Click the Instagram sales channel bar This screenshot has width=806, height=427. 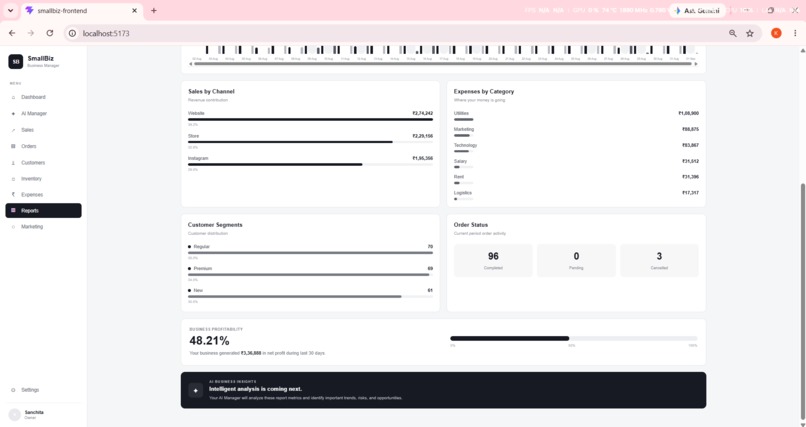click(310, 164)
